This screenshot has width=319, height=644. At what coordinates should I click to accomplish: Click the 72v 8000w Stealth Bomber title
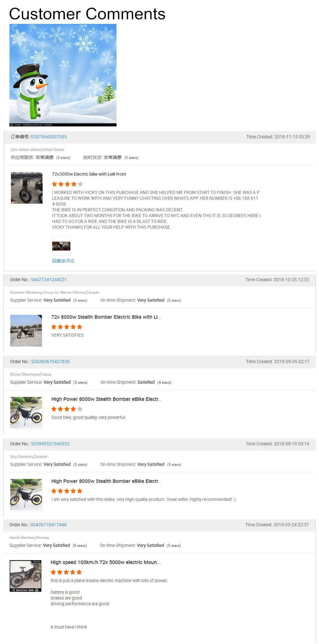pos(106,317)
